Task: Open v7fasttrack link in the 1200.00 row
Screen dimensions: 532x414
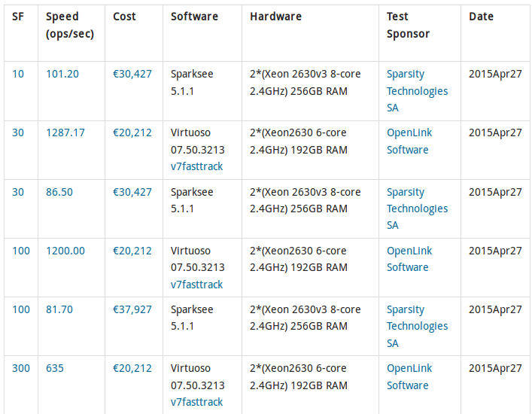Action: 197,285
